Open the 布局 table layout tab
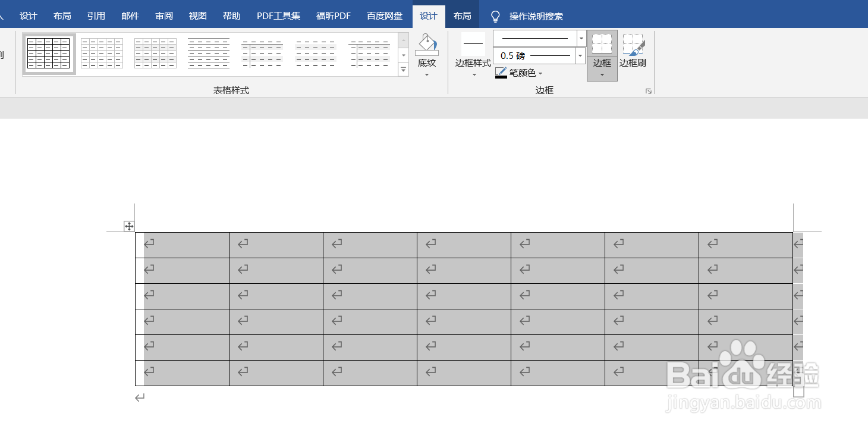Screen dimensions: 868x432 462,15
